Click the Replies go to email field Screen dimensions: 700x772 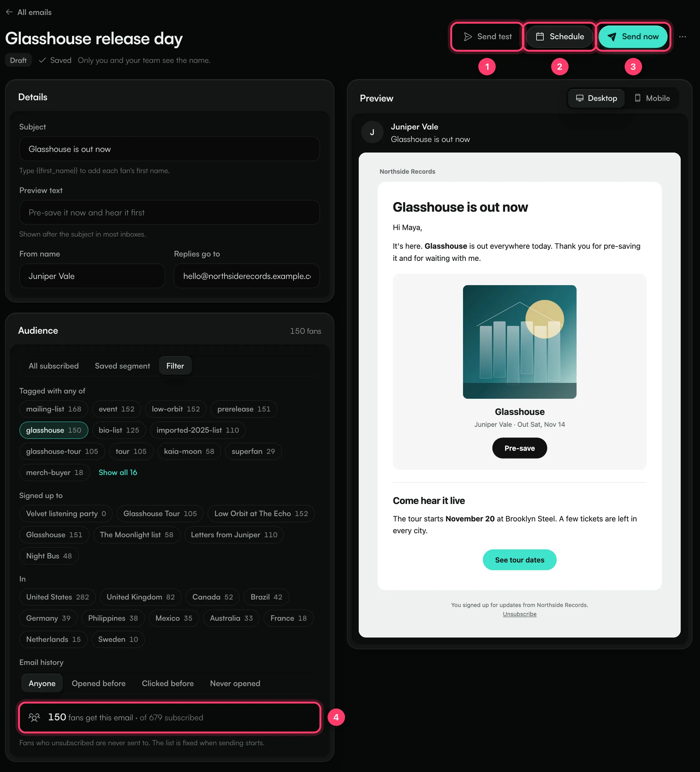247,276
